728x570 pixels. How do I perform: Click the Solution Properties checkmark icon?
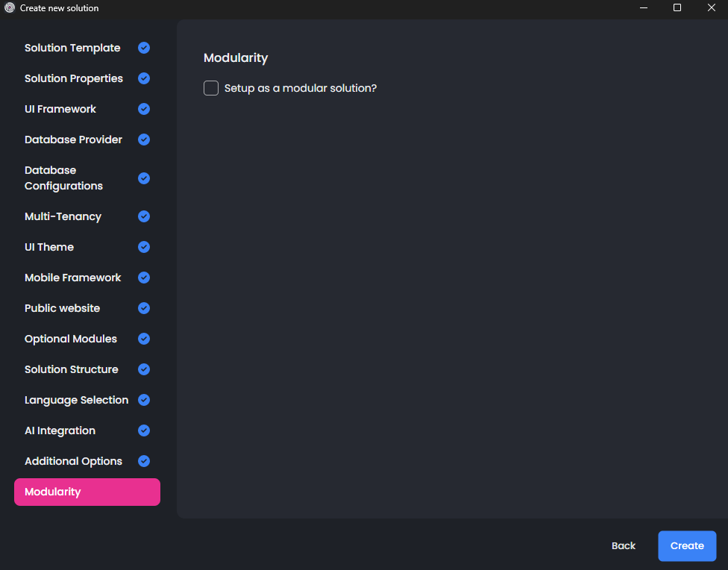pos(144,78)
